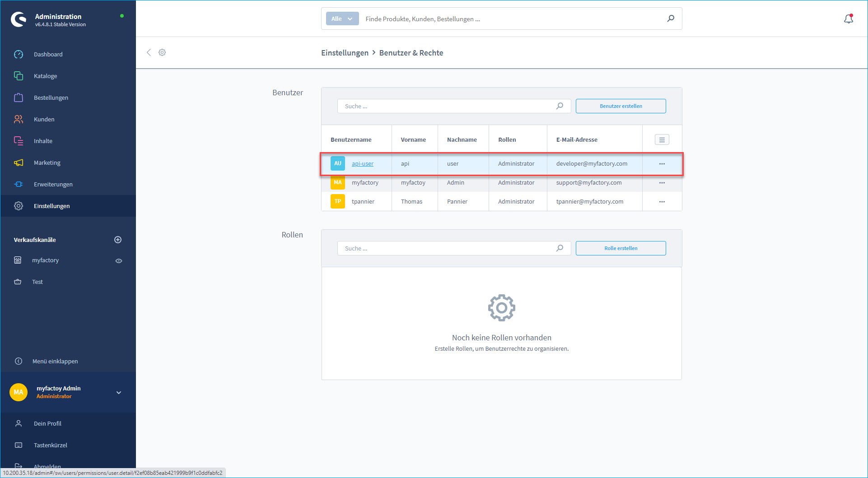Open the options menu for tpannier
Viewport: 868px width, 478px height.
pyautogui.click(x=662, y=201)
